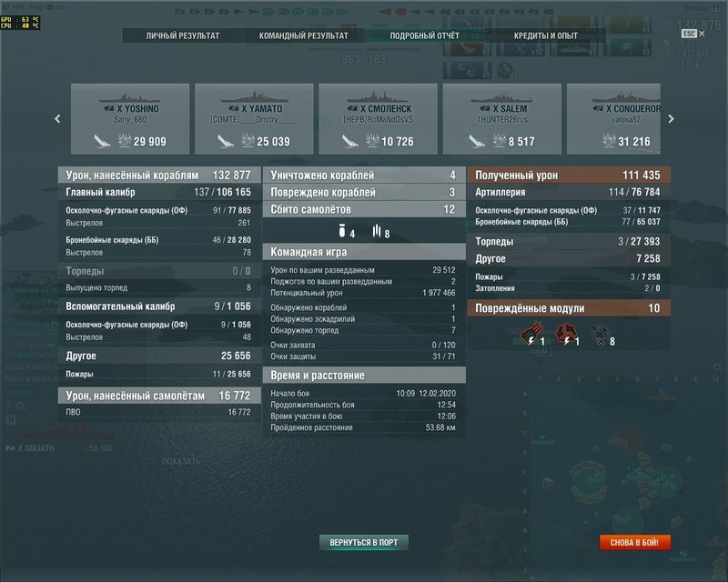Viewport: 728px width, 582px height.
Task: Click the Повреждено кораблей row
Action: coord(364,192)
